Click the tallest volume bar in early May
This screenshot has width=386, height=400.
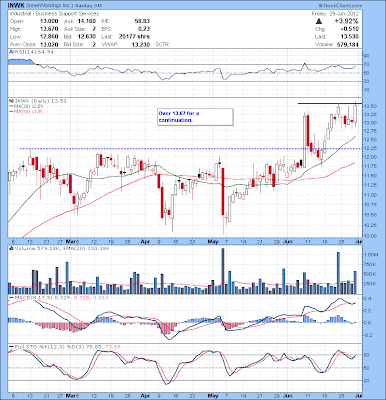[223, 271]
